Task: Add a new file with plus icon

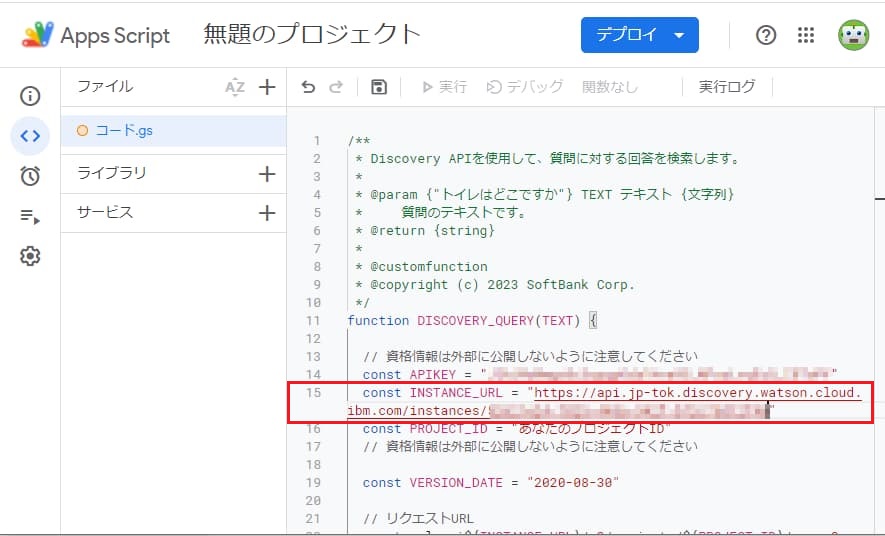Action: click(x=267, y=87)
